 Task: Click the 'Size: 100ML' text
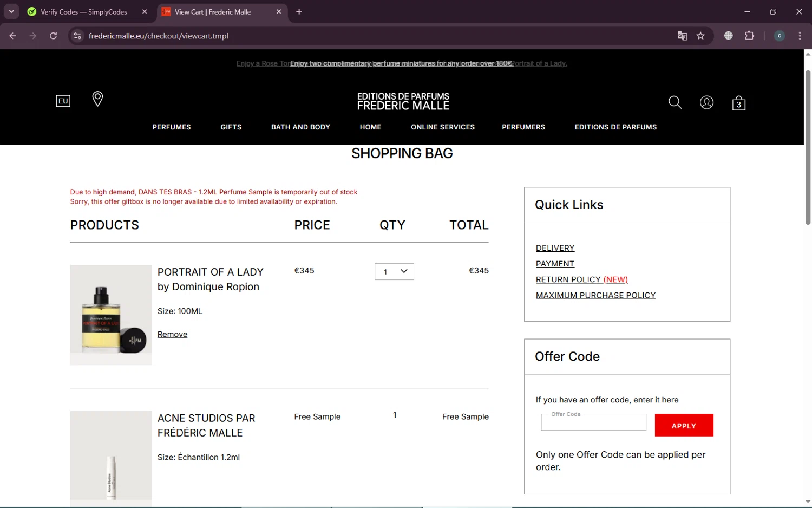pyautogui.click(x=180, y=311)
